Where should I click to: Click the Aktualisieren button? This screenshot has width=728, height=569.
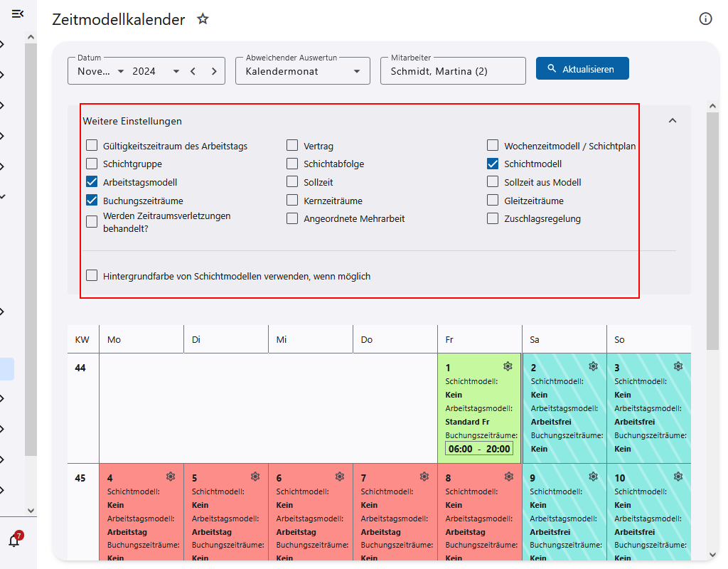(582, 69)
